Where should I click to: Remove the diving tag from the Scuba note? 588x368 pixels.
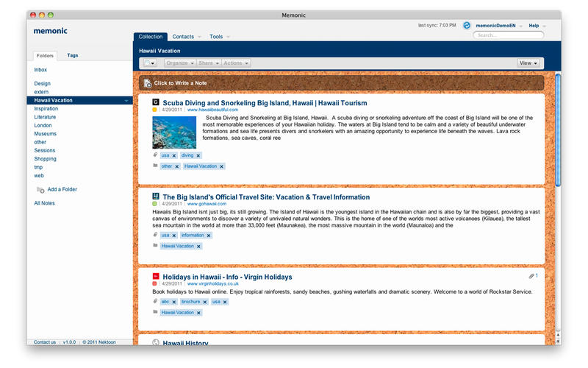198,155
